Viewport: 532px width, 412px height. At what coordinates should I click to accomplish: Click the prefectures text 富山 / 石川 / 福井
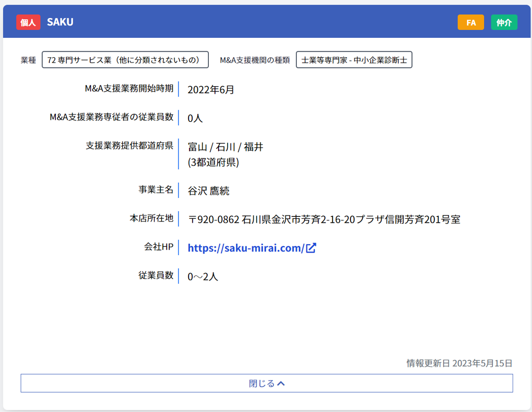point(225,147)
